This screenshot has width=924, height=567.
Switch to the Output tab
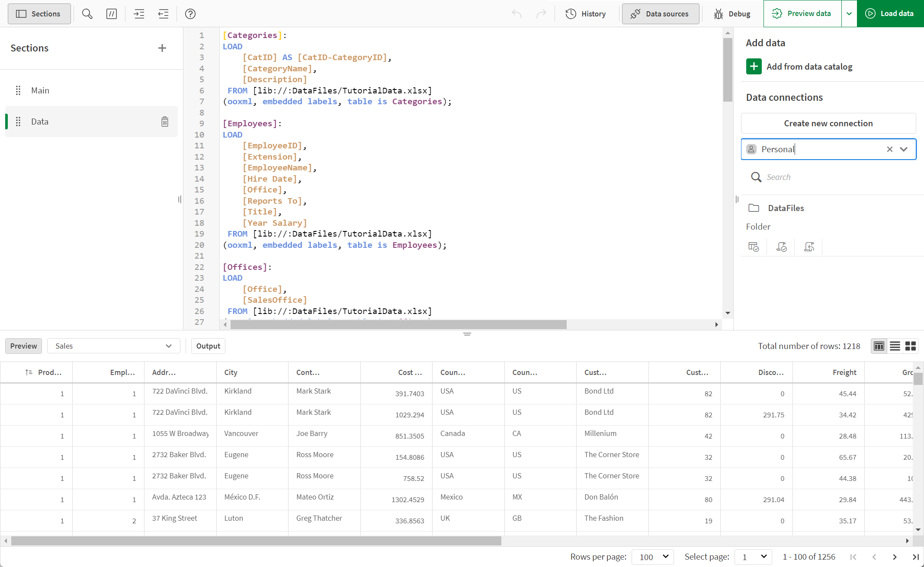coord(208,345)
